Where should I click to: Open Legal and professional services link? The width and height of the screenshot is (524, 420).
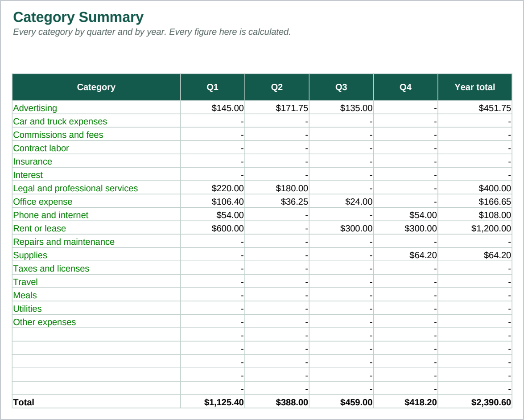[75, 189]
